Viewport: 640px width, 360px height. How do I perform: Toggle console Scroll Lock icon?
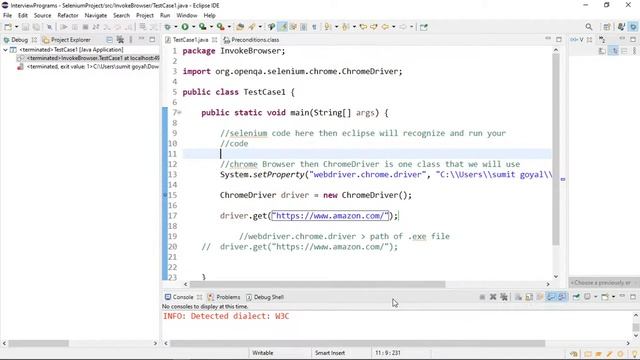tap(529, 297)
